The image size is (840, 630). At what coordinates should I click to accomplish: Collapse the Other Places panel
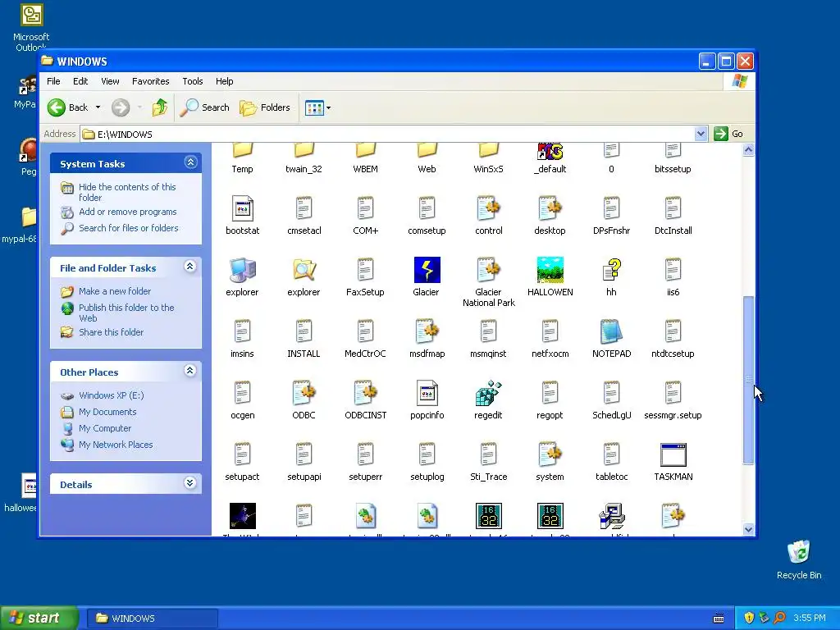click(189, 370)
